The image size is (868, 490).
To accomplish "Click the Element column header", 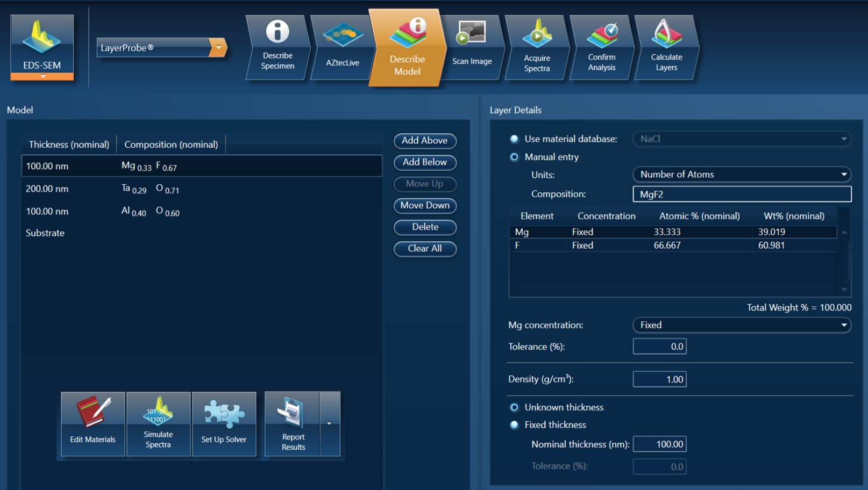I will pos(537,216).
